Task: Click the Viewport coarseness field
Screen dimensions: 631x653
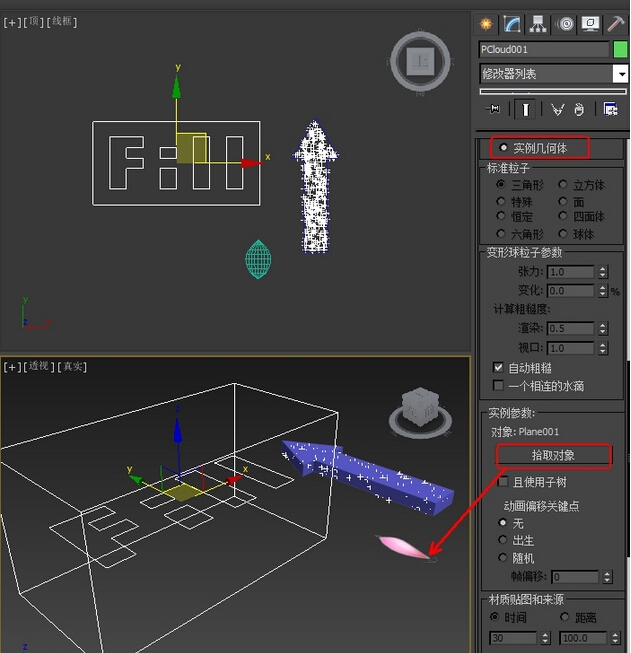Action: click(571, 348)
